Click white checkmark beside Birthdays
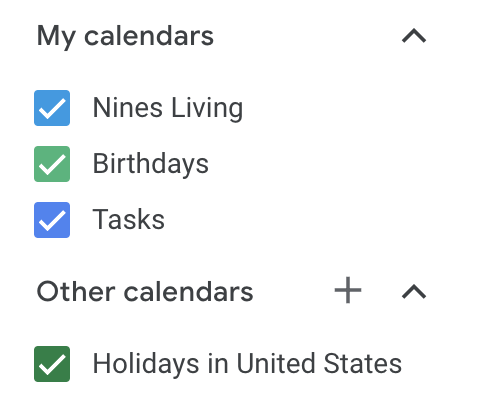The height and width of the screenshot is (394, 490). pyautogui.click(x=52, y=165)
